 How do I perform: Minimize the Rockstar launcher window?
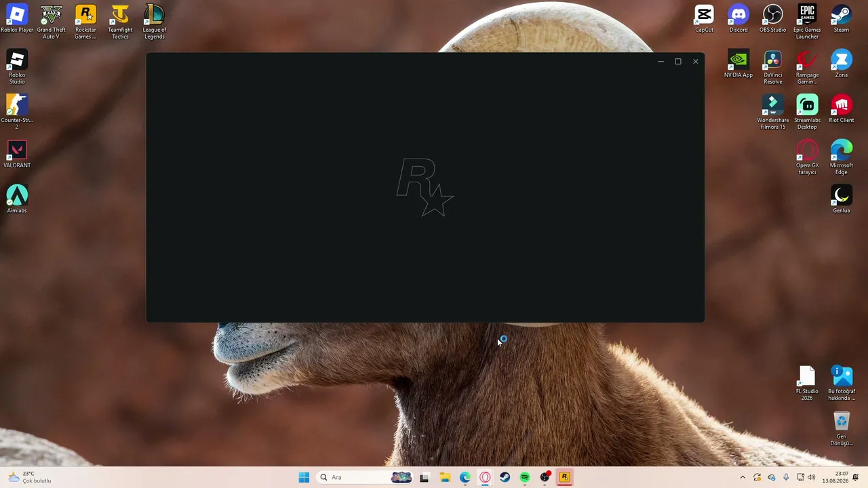pyautogui.click(x=660, y=62)
